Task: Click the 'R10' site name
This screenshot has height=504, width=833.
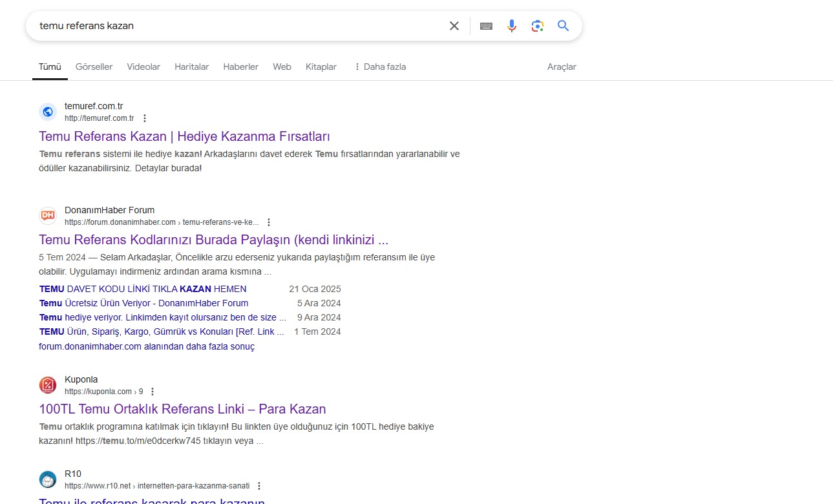Action: [73, 474]
